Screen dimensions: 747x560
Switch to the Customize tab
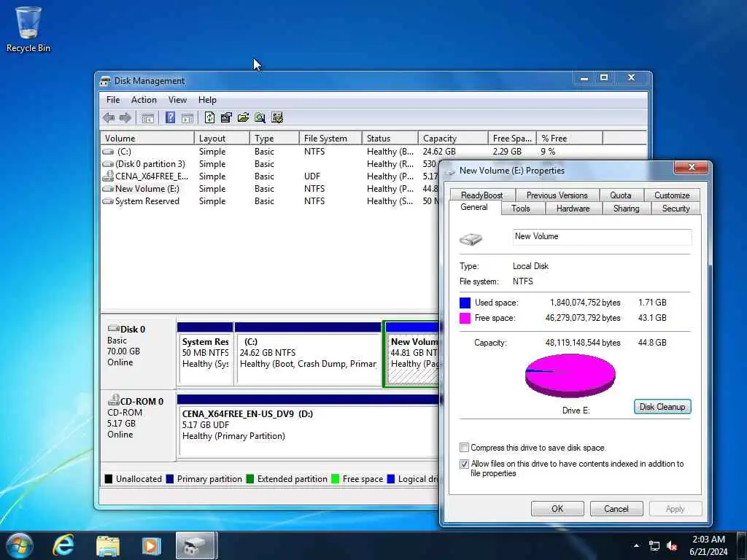(672, 195)
